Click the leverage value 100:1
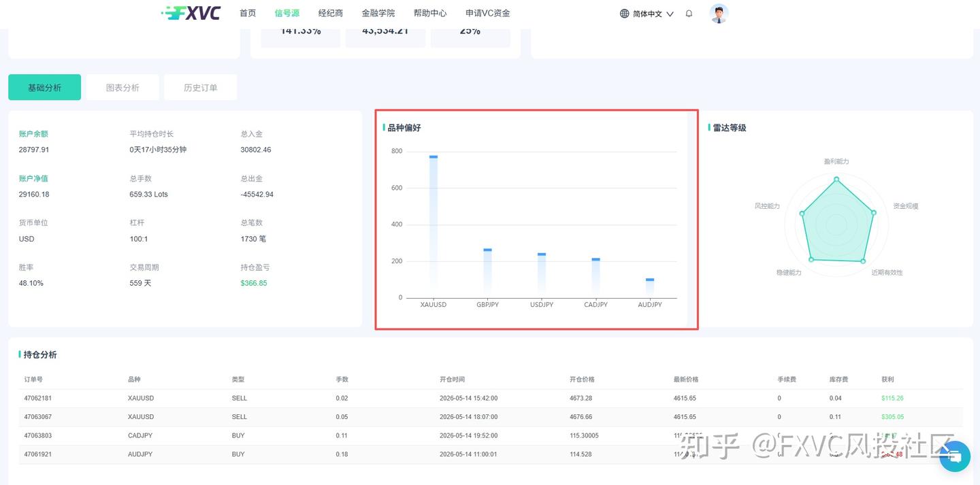 [139, 239]
